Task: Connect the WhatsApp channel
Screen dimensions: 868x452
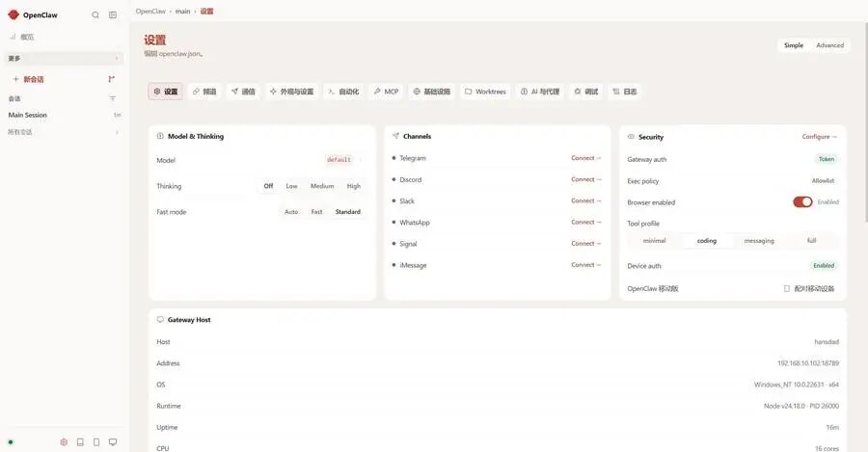Action: pos(586,223)
